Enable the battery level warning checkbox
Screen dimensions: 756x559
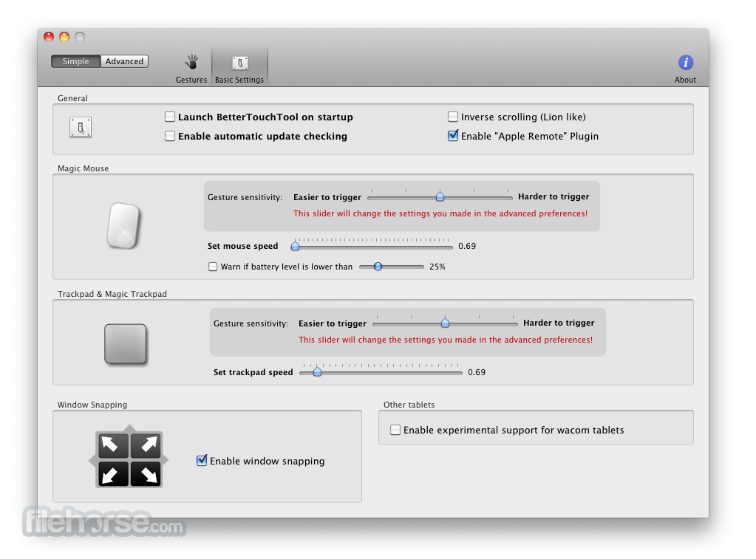coord(213,267)
